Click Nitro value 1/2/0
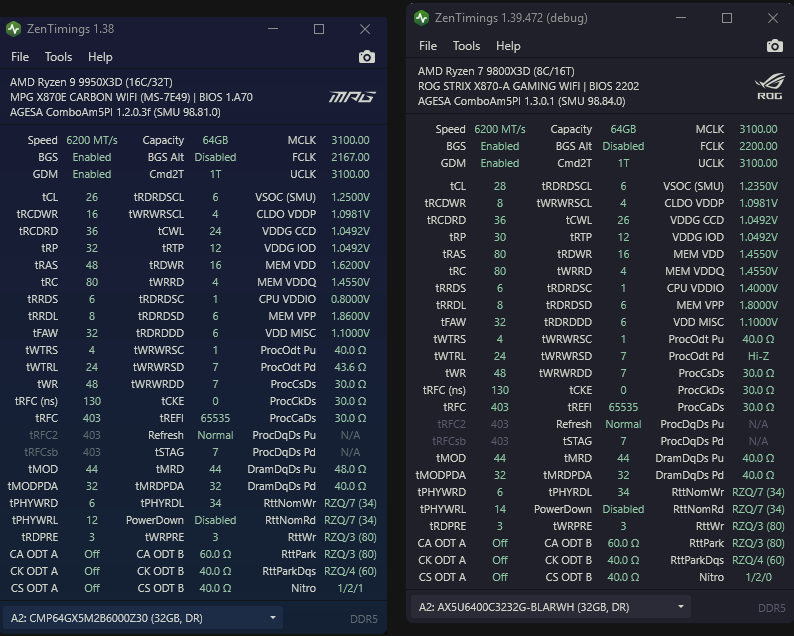This screenshot has width=794, height=636. click(758, 577)
